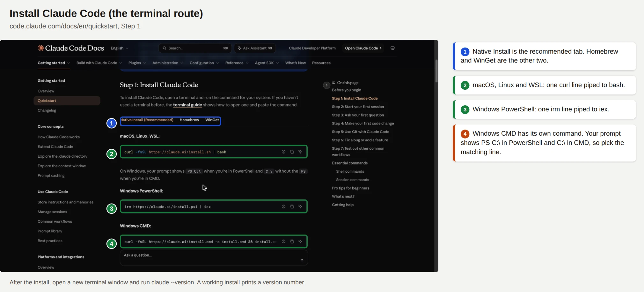Open the Resources nav item
644x292 pixels.
321,63
